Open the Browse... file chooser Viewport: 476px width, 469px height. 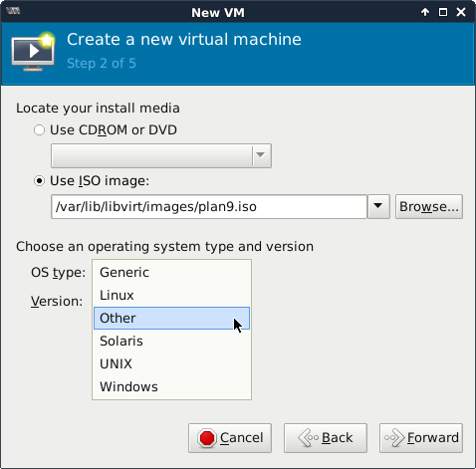coord(429,206)
